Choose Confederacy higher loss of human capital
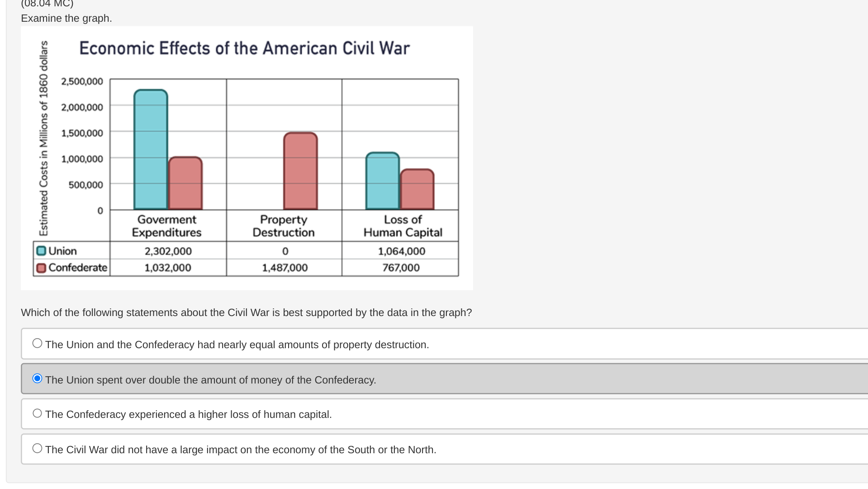Screen dimensions: 868x489 (37, 413)
